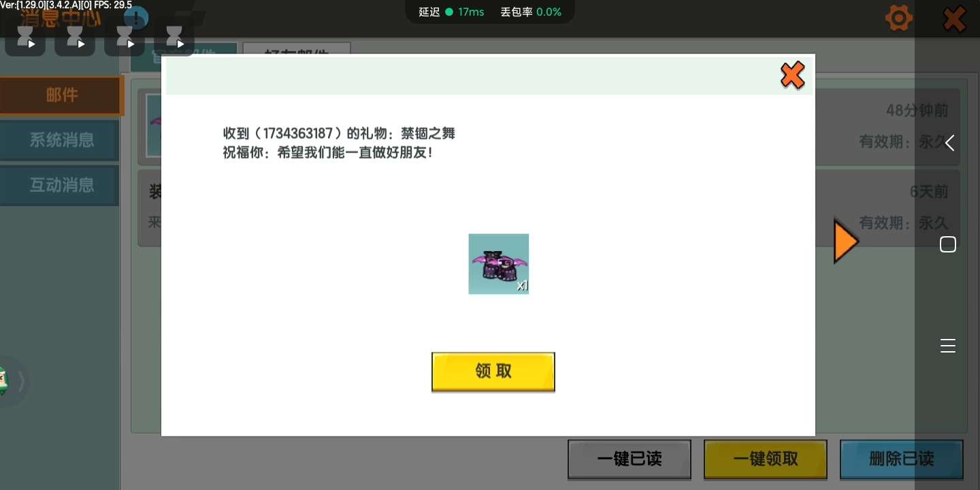Open settings with the orange gear icon

[898, 18]
